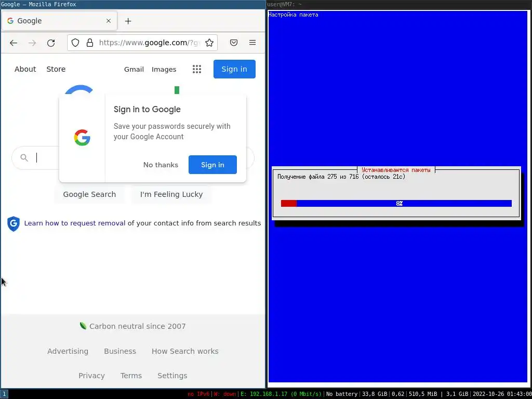Open the Advertising footer link
Viewport: 532px width, 399px height.
pos(68,351)
